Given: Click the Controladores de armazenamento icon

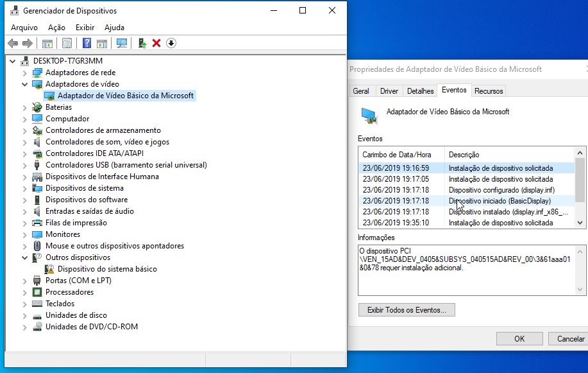Looking at the screenshot, I should [x=37, y=130].
